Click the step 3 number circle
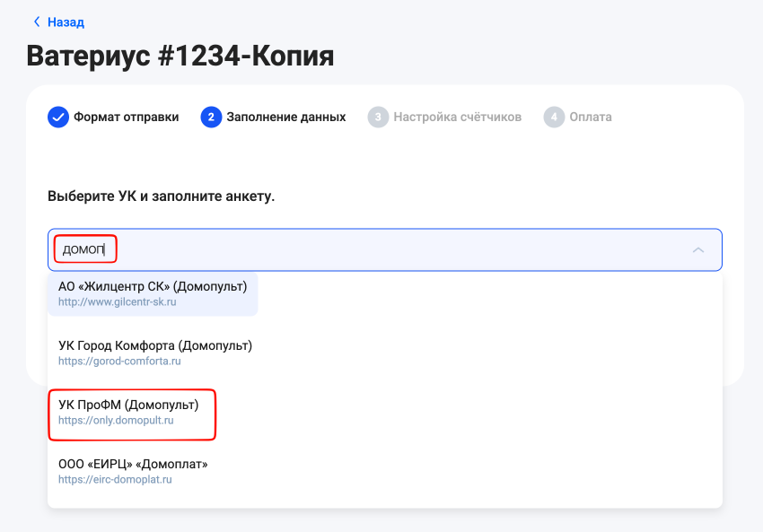The width and height of the screenshot is (763, 532). click(x=378, y=117)
